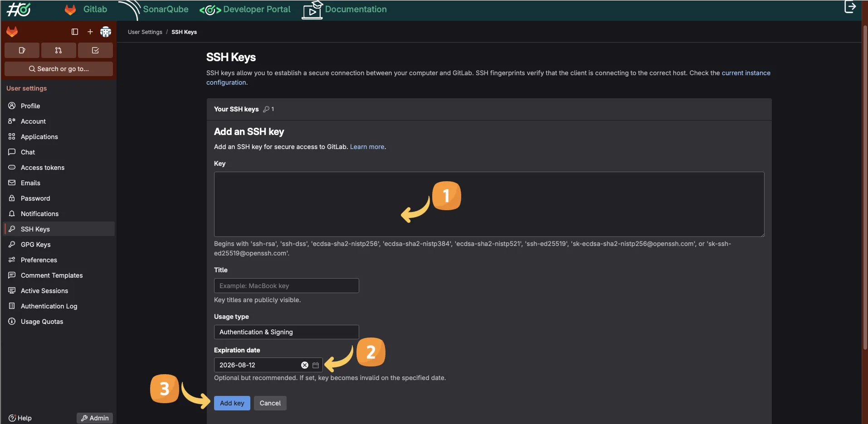Open the Usage type dropdown
Image resolution: width=868 pixels, height=424 pixels.
click(286, 332)
